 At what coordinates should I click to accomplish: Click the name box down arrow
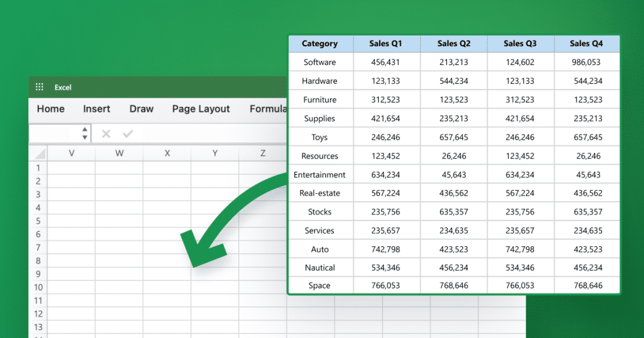tap(84, 137)
